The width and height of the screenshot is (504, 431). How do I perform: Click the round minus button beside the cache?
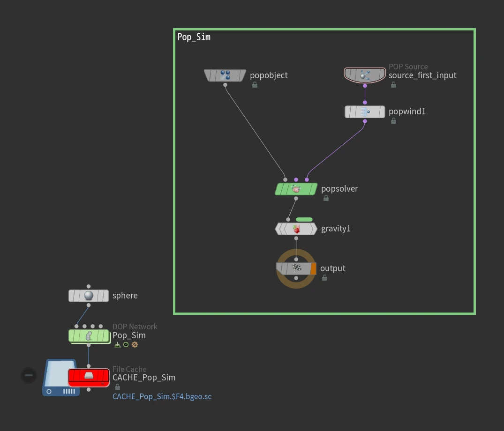pyautogui.click(x=29, y=375)
